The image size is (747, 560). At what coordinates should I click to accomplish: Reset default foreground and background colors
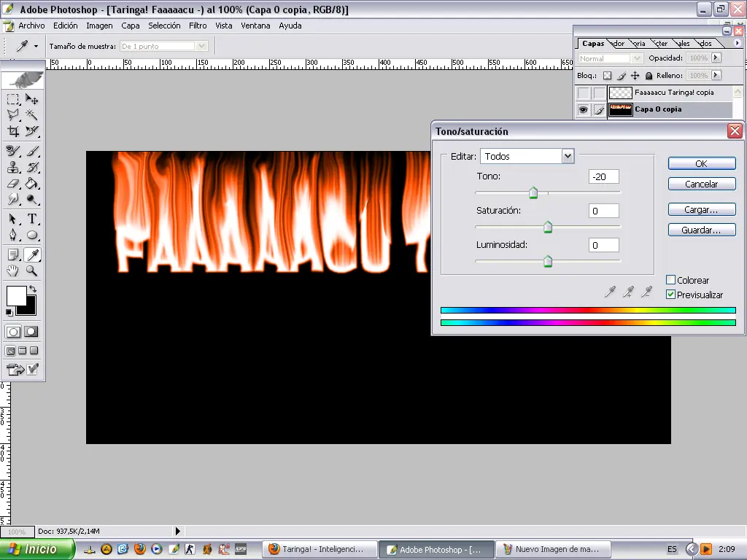tap(9, 312)
